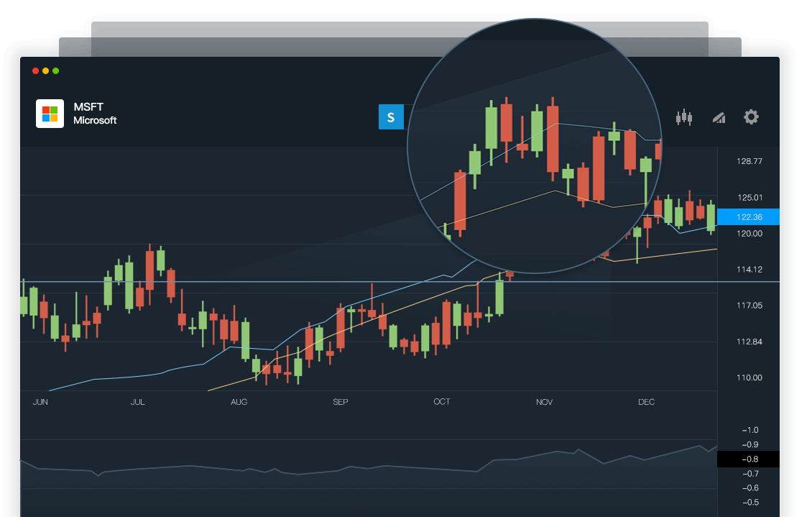
Task: Select the −0.7 indicator scale label
Action: (x=750, y=473)
